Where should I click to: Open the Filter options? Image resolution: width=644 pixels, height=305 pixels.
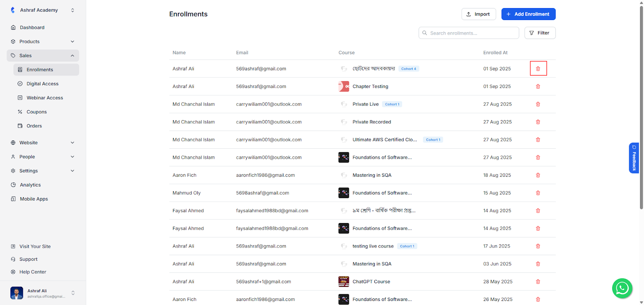click(x=539, y=33)
